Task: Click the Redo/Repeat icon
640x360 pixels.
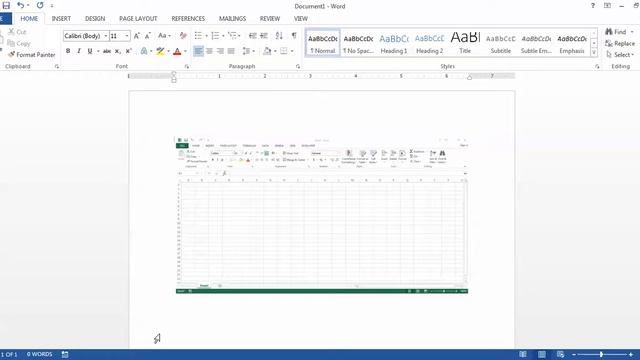Action: coord(40,6)
